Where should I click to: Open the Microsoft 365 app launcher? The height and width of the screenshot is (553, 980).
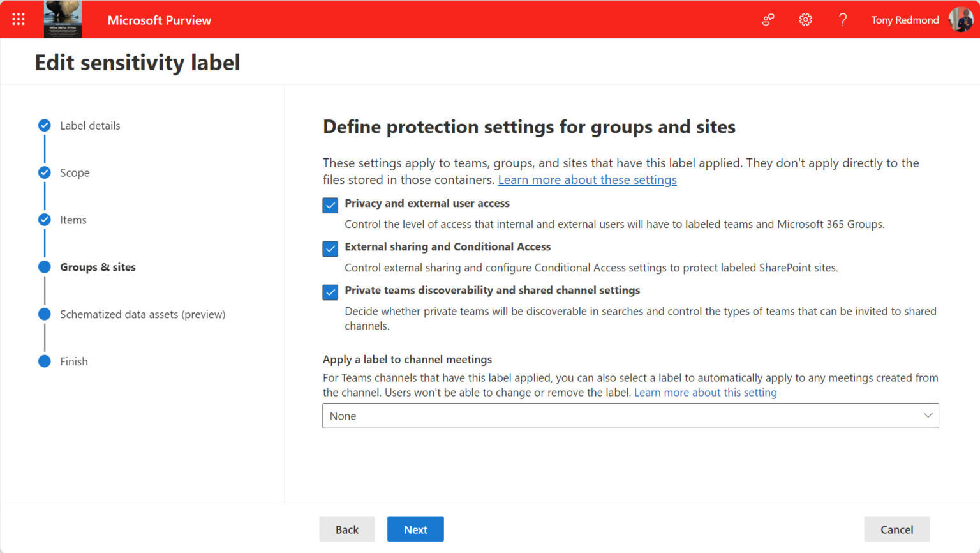click(18, 19)
